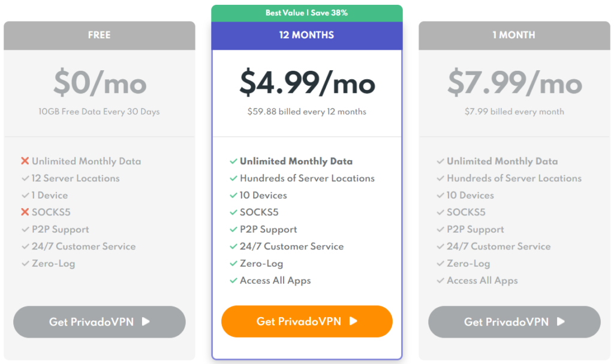Image resolution: width=614 pixels, height=364 pixels.
Task: Click gray checkmark next to Zero-Log in 1 Month plan
Action: pos(441,263)
